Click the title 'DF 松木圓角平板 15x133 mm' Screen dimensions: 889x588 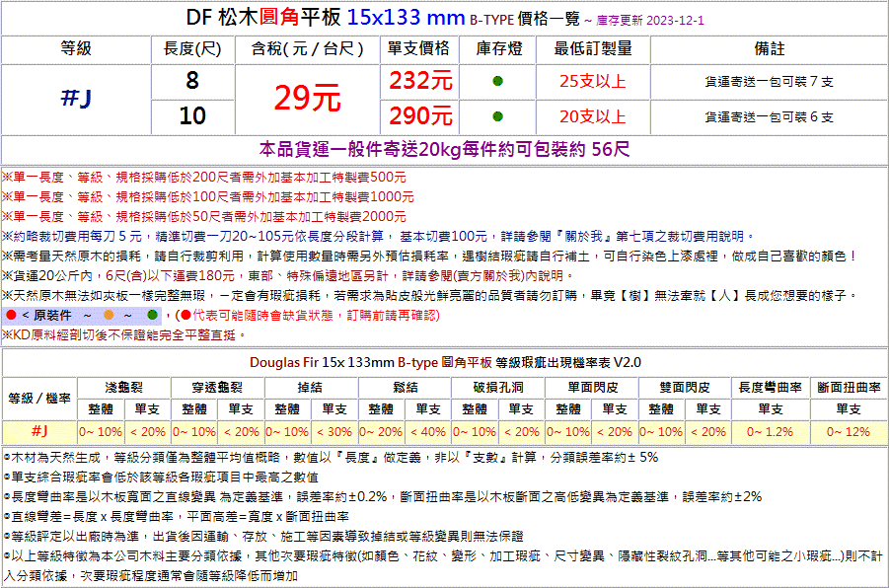click(x=326, y=18)
